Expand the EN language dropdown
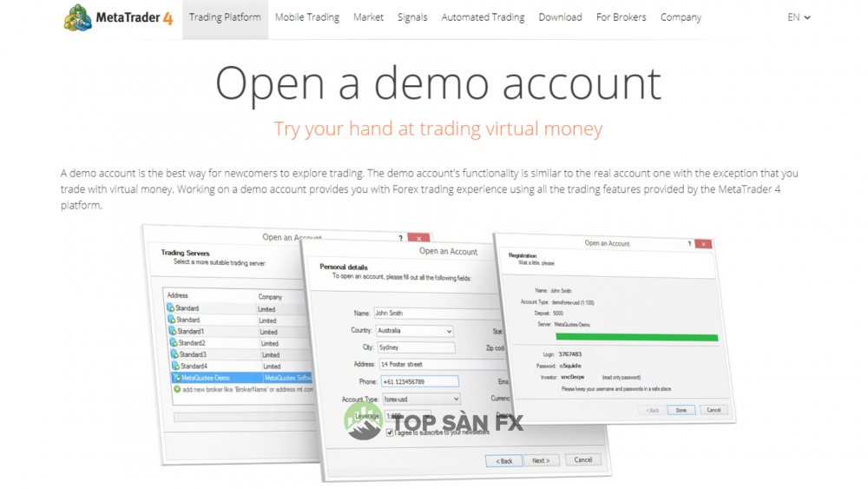 pyautogui.click(x=799, y=17)
